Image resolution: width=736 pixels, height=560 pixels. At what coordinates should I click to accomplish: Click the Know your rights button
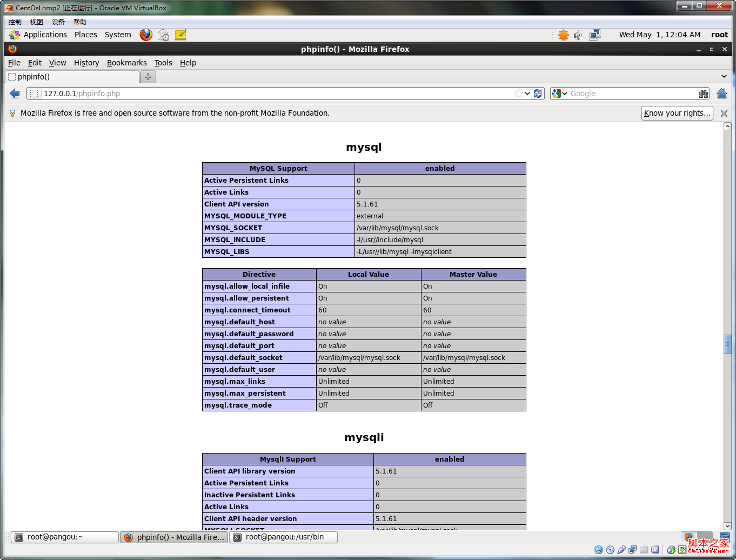[677, 113]
